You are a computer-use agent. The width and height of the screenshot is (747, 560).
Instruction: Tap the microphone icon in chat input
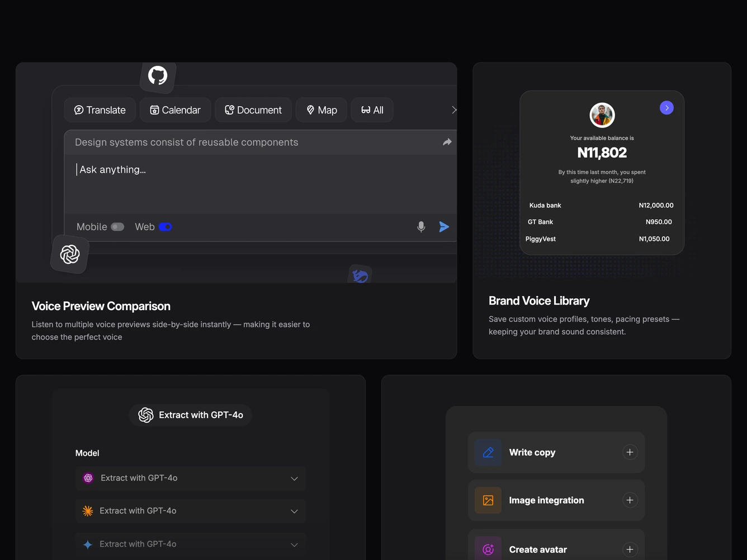(421, 226)
